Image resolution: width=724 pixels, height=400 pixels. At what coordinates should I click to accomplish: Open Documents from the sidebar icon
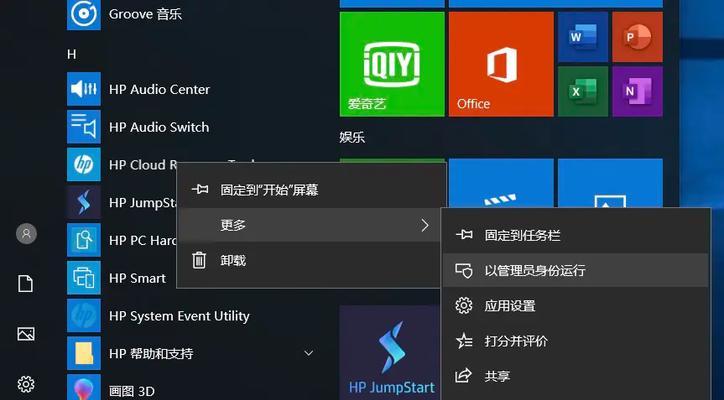click(x=25, y=284)
